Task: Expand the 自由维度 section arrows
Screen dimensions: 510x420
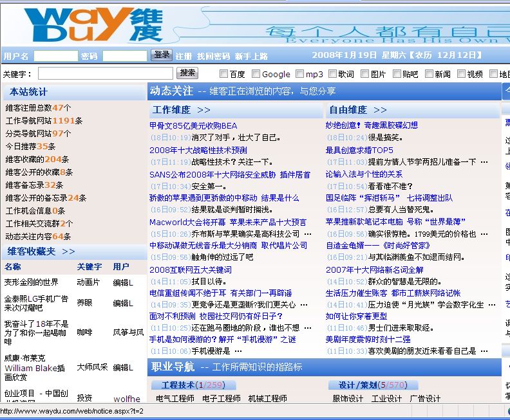Action: tap(380, 110)
